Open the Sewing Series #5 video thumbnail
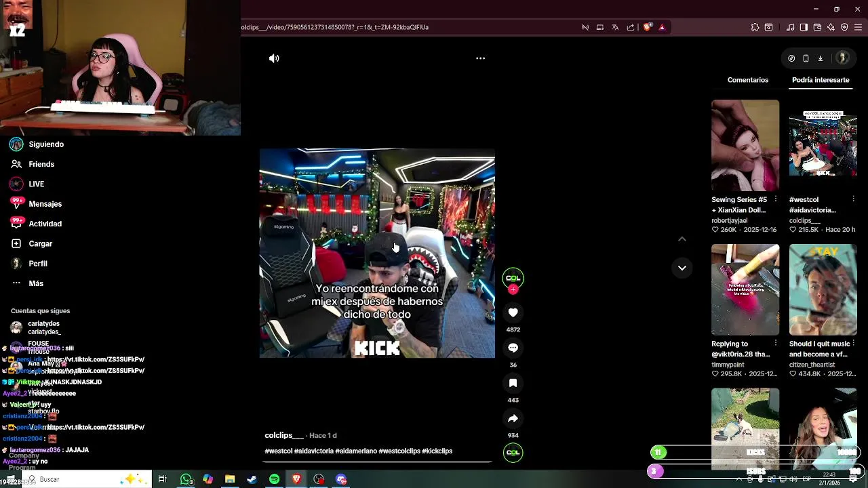 tap(745, 145)
